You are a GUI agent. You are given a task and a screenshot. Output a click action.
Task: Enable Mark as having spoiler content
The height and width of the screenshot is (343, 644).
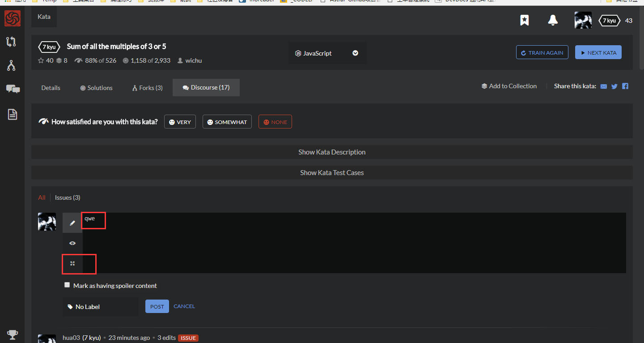tap(67, 284)
